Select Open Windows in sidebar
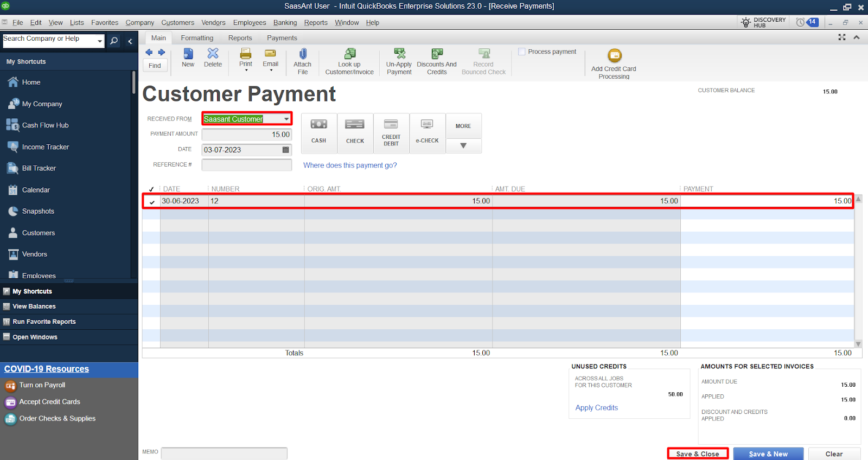The image size is (868, 460). [35, 337]
